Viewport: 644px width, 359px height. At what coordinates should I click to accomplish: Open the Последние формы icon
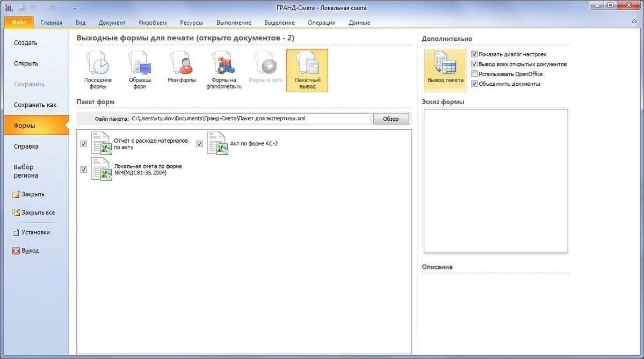98,70
